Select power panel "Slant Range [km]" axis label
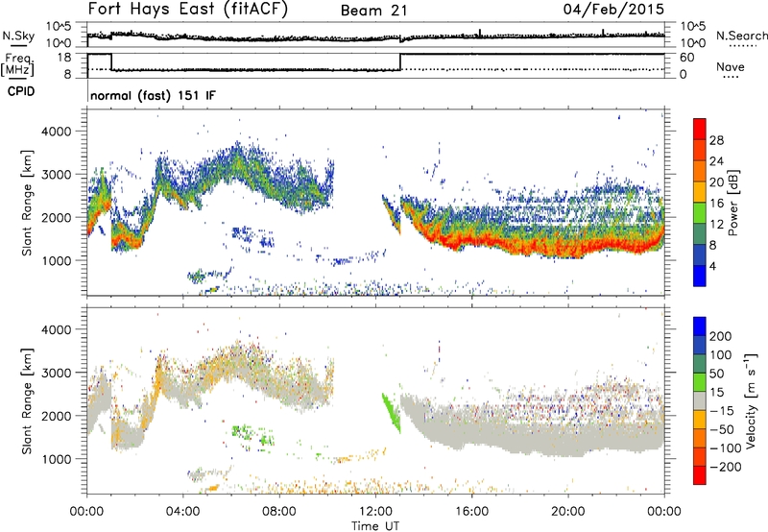Image resolution: width=768 pixels, height=532 pixels. (27, 203)
